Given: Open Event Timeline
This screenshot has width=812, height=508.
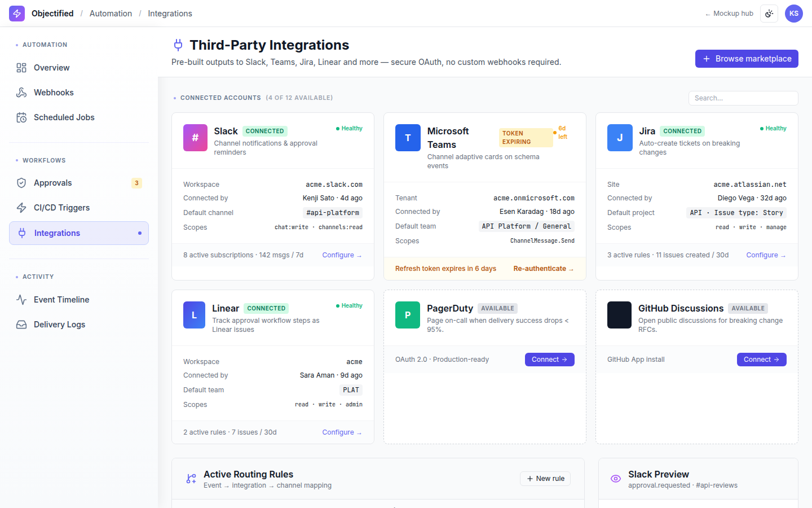Looking at the screenshot, I should 79,300.
